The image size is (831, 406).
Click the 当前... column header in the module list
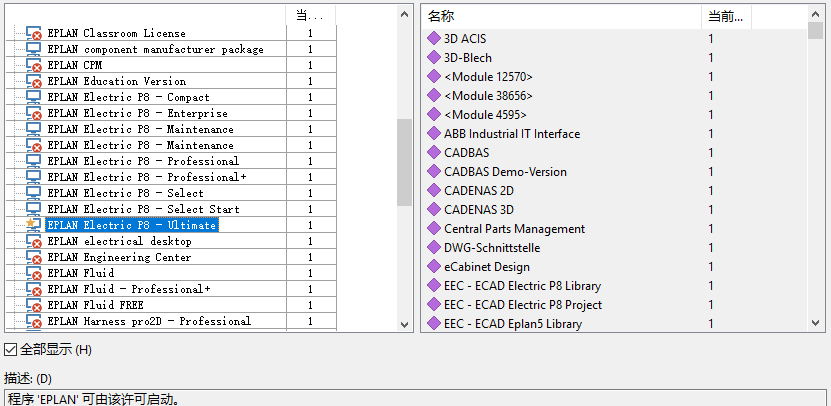726,17
